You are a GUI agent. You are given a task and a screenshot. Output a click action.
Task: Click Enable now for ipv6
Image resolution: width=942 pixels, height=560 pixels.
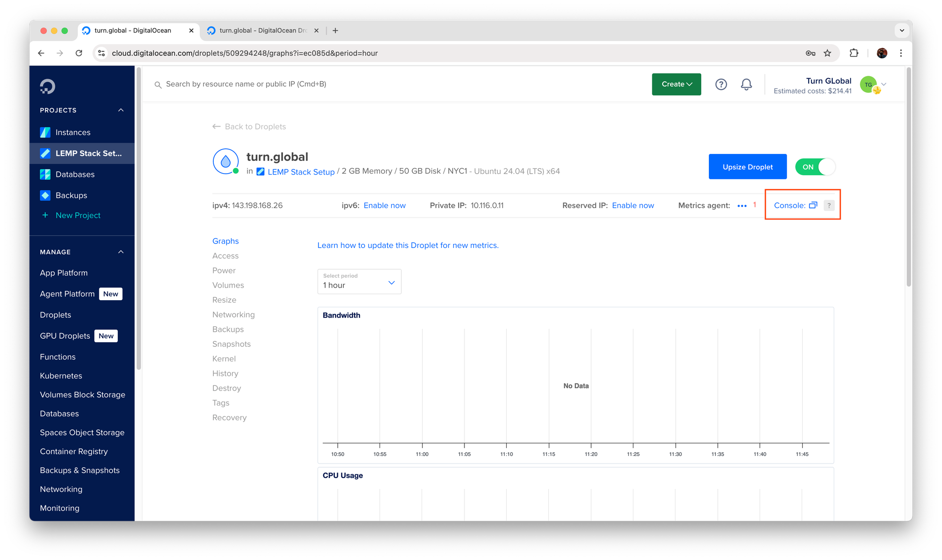pos(384,206)
